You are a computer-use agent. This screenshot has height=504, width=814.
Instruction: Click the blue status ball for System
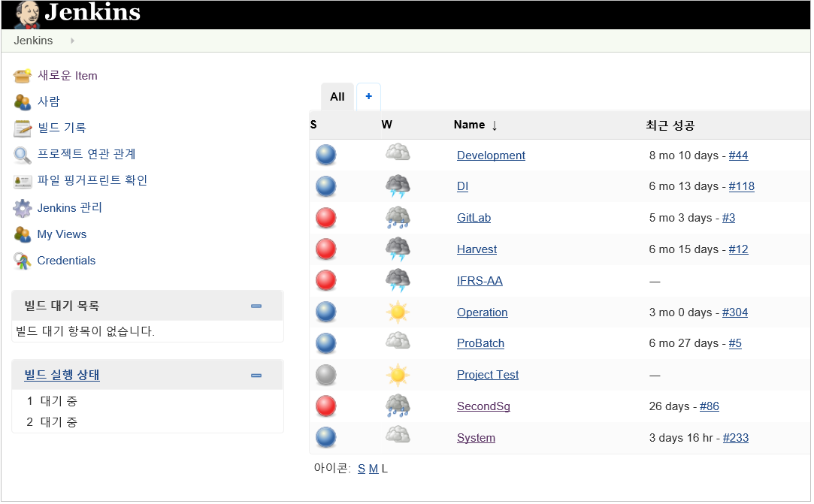point(326,438)
